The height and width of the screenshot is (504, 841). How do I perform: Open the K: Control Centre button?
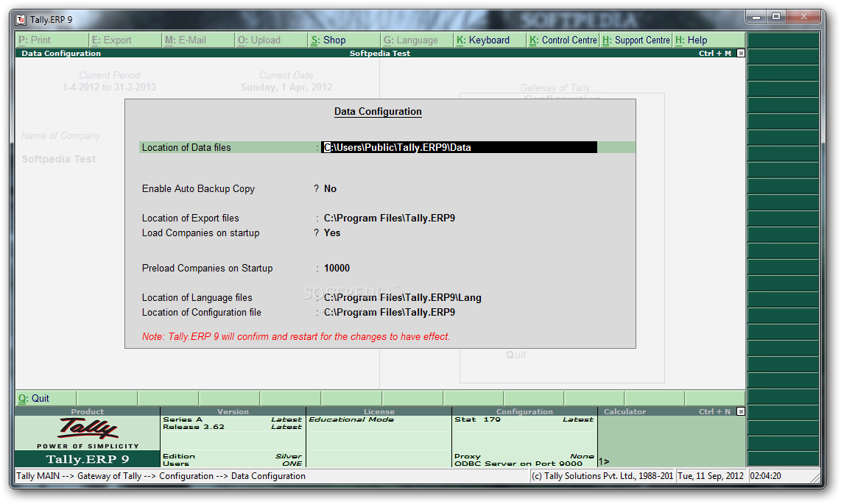(x=563, y=40)
